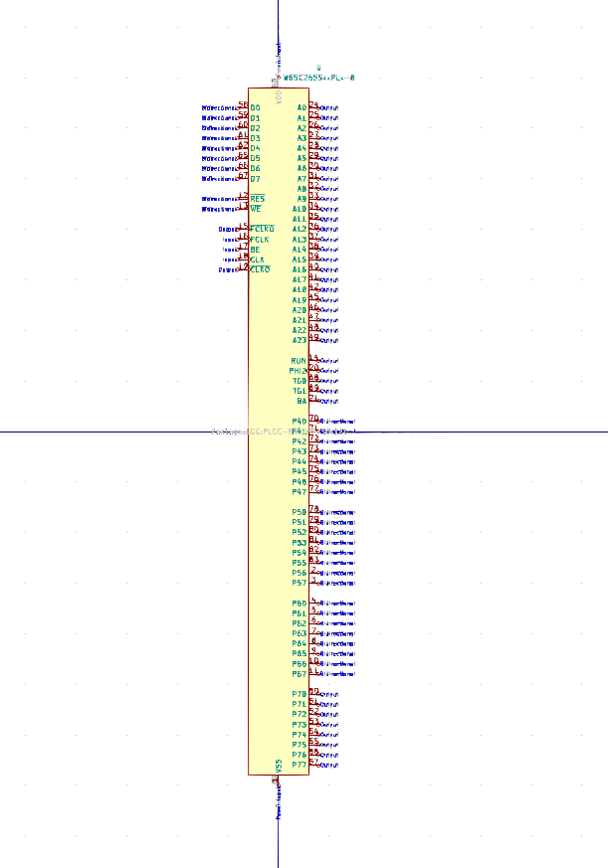The image size is (608, 868).
Task: Click the FCLKO output pin
Action: pos(261,229)
